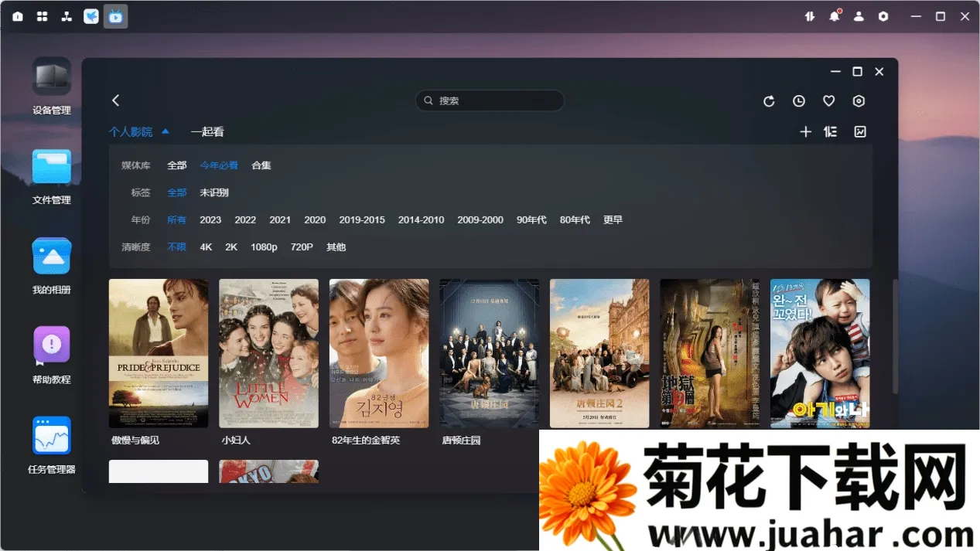The image size is (980, 551).
Task: Switch to the 一起看 tab
Action: coord(207,132)
